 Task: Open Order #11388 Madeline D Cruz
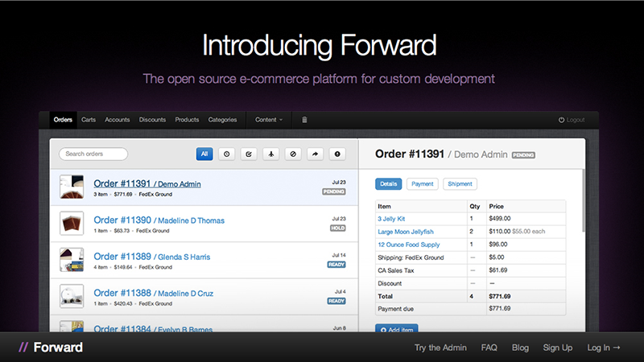coord(153,293)
